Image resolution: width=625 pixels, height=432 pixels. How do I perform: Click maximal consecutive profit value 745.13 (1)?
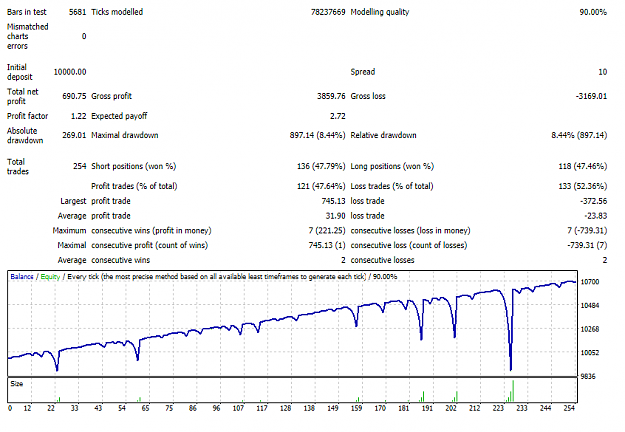tap(327, 245)
